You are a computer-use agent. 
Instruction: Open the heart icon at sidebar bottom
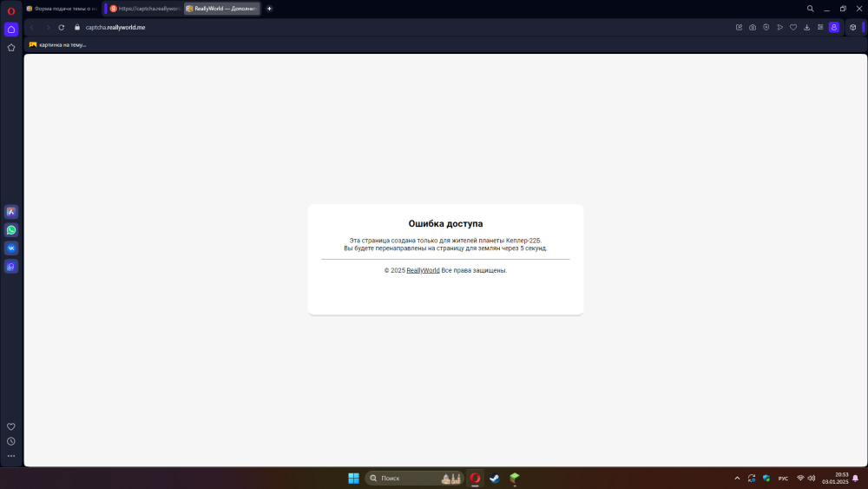[11, 426]
